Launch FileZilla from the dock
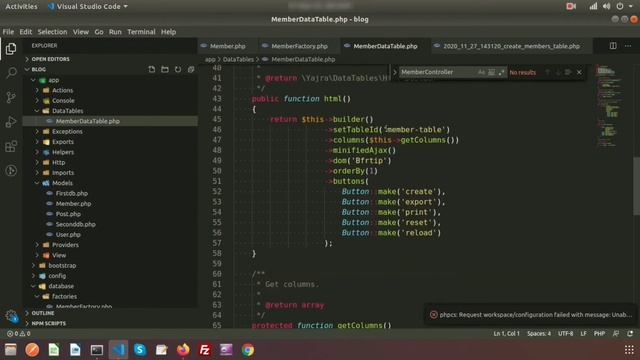 click(205, 350)
